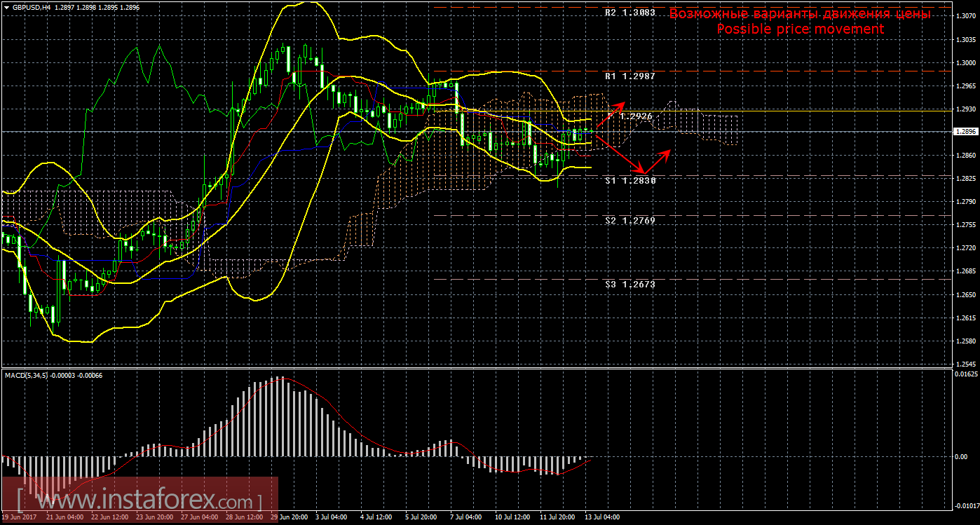
Task: Open the www.instaforex.com watermark link
Action: tap(139, 501)
